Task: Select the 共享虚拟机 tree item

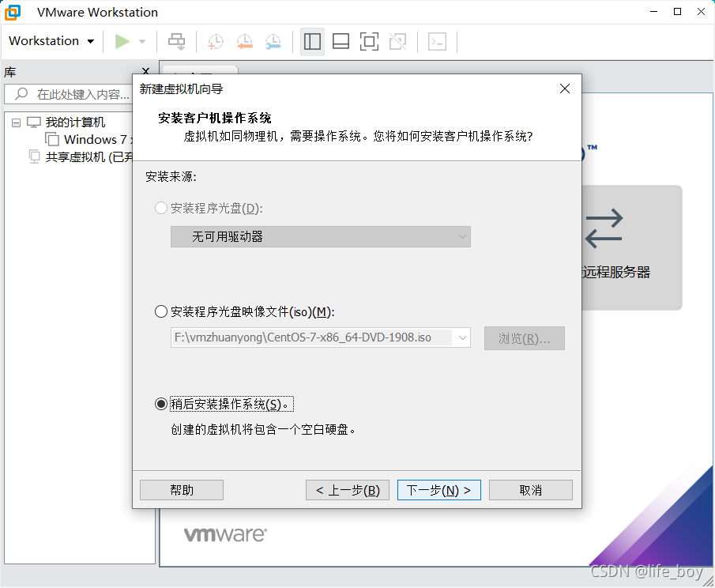Action: pyautogui.click(x=89, y=157)
